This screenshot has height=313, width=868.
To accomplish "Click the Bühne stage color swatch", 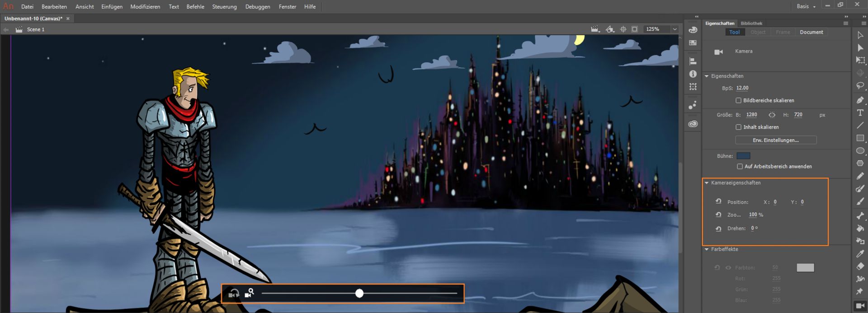I will coord(743,156).
